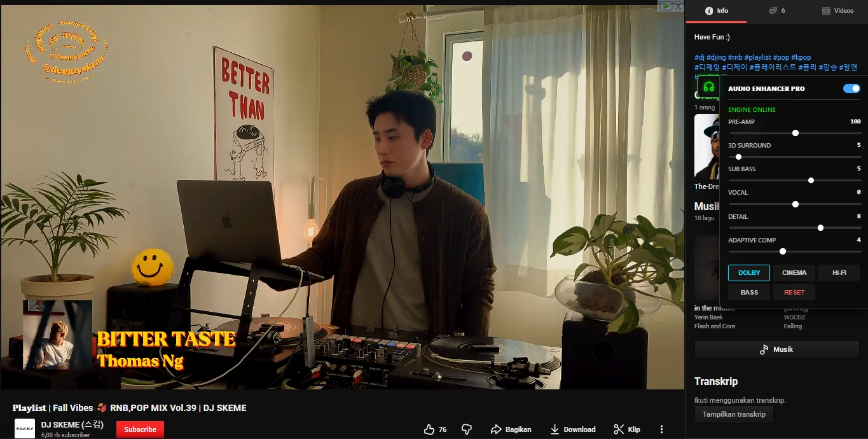Click the DJ SKEME channel avatar

point(25,429)
